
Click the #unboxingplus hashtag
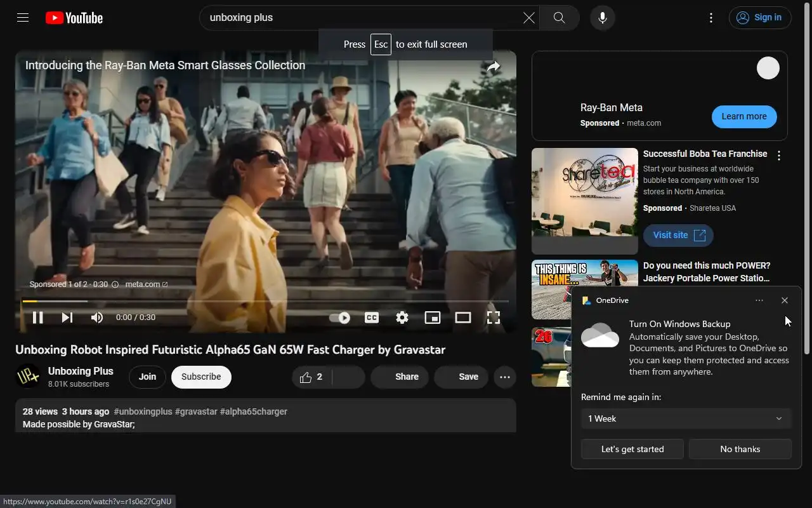(143, 411)
